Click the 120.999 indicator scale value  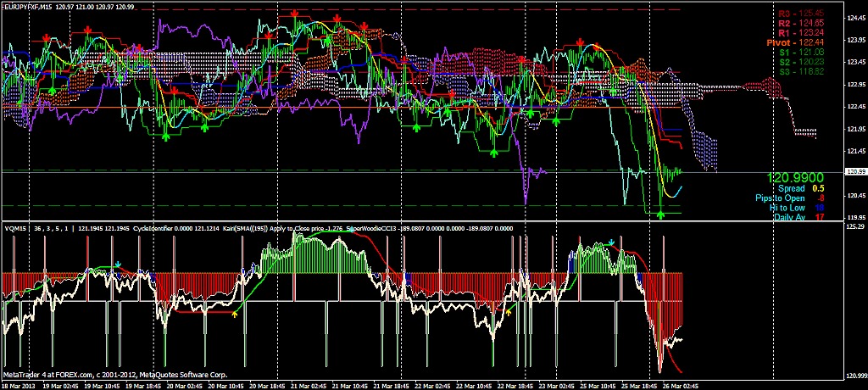855,375
